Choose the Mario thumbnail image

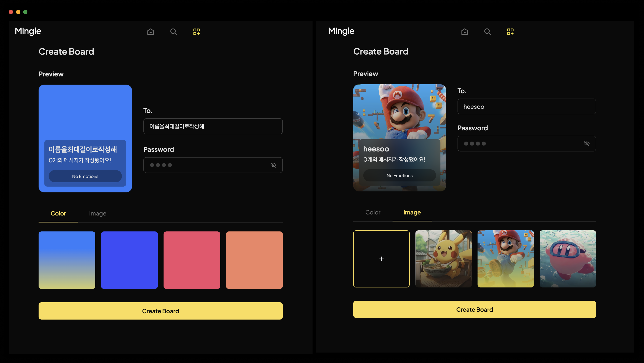[x=505, y=259]
